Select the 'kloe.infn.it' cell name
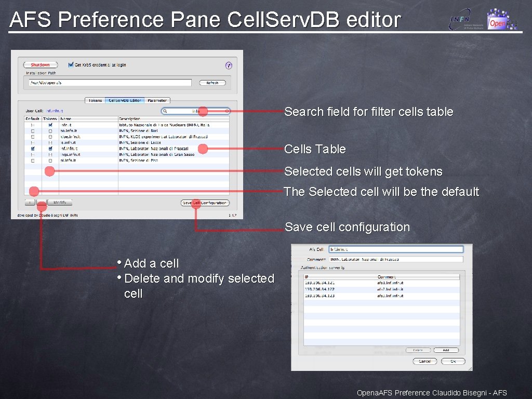This screenshot has width=532, height=399. coord(70,137)
